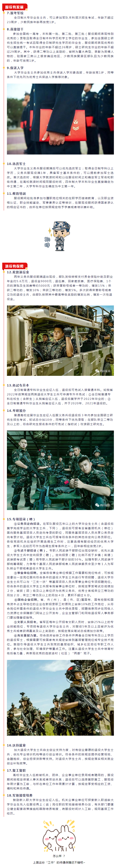118x868 pixels.
Task: Select the 8.直接提干 heading
Action: [16, 29]
